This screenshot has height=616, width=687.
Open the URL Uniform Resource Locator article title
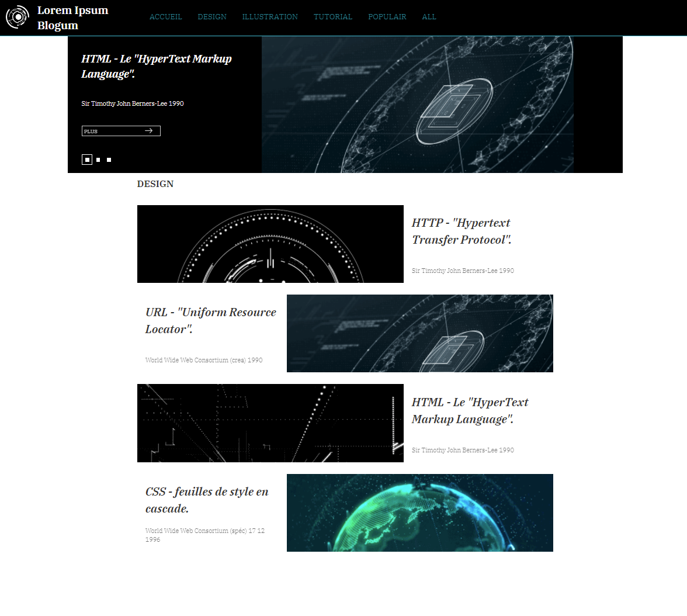tap(211, 320)
